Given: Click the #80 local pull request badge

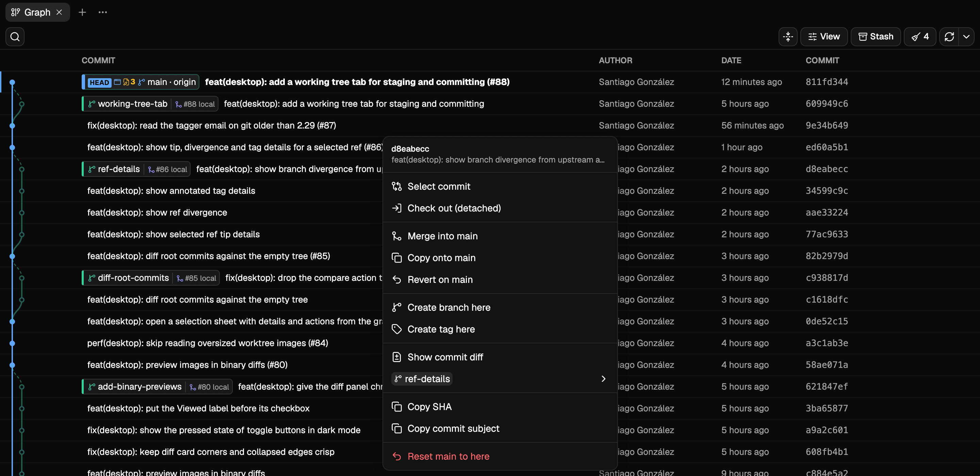Looking at the screenshot, I should (209, 387).
